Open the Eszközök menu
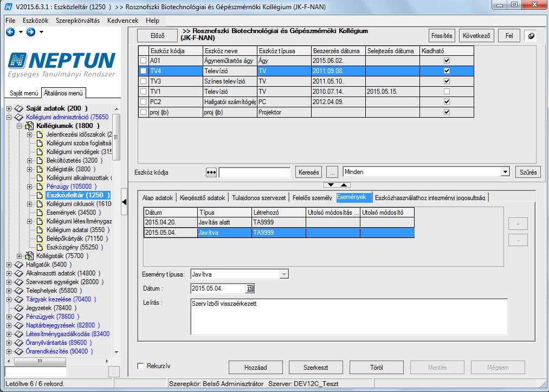The image size is (549, 392). tap(36, 21)
